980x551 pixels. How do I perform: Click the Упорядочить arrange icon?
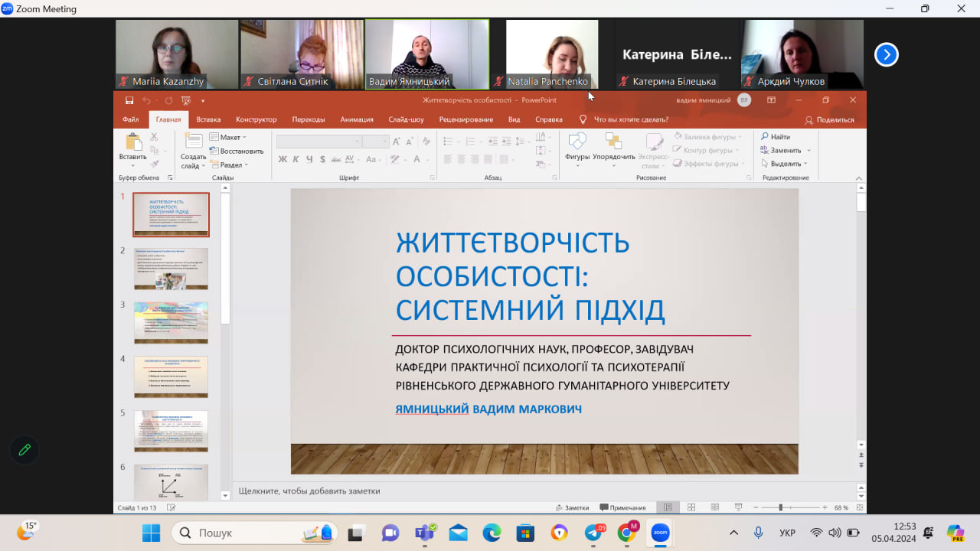tap(613, 142)
